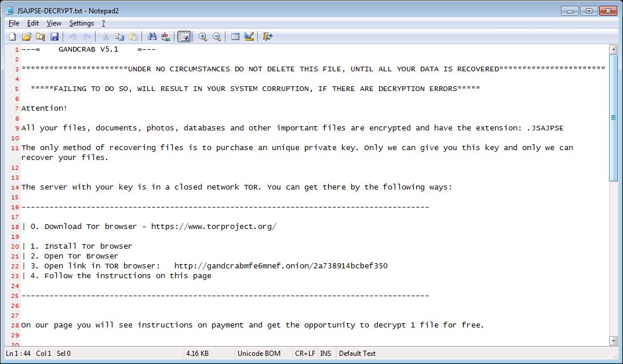Image resolution: width=623 pixels, height=364 pixels.
Task: Click the Ln 1 : 44 status entry
Action: point(18,353)
